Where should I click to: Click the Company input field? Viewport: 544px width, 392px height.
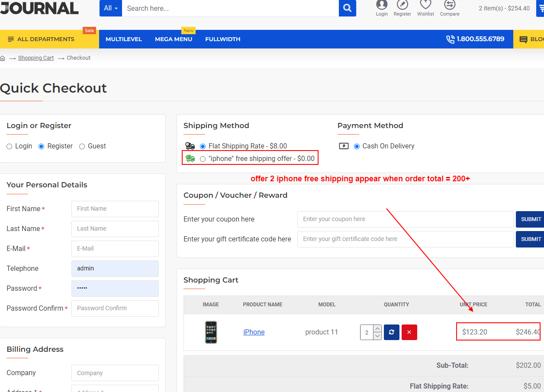click(x=115, y=373)
